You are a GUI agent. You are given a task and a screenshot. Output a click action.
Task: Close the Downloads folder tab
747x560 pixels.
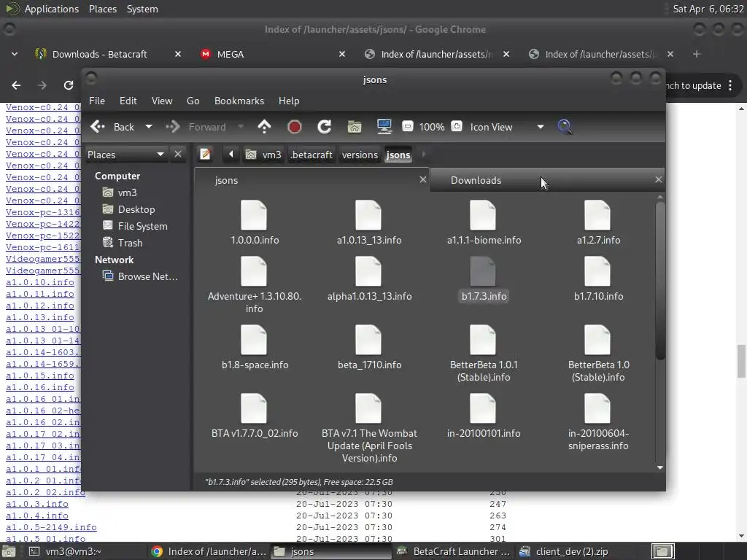659,179
